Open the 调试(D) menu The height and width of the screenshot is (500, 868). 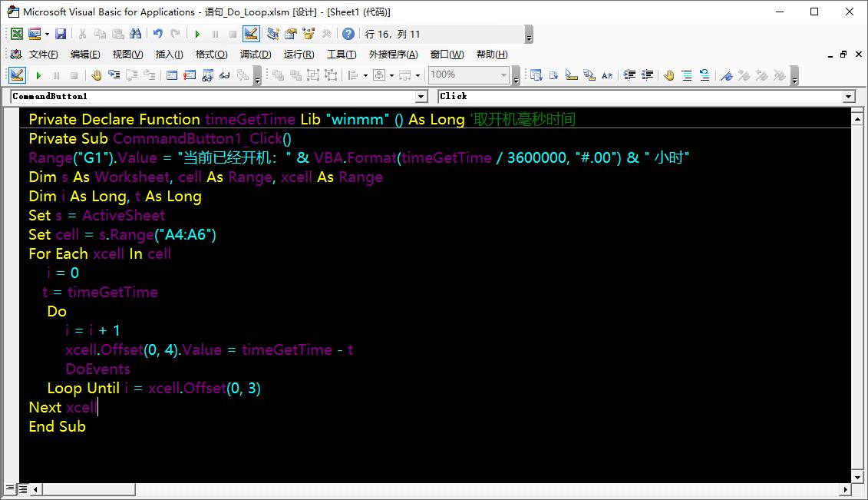click(x=256, y=55)
